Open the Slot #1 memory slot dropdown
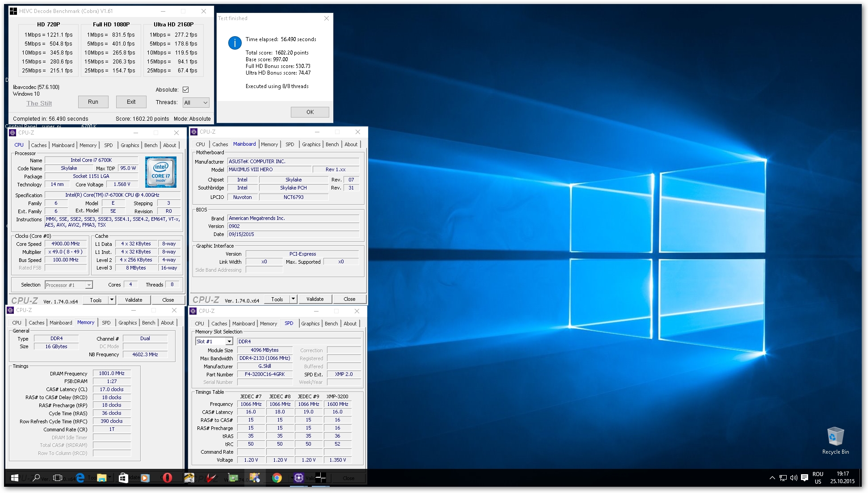Screen dimensions: 868x493 click(x=214, y=341)
